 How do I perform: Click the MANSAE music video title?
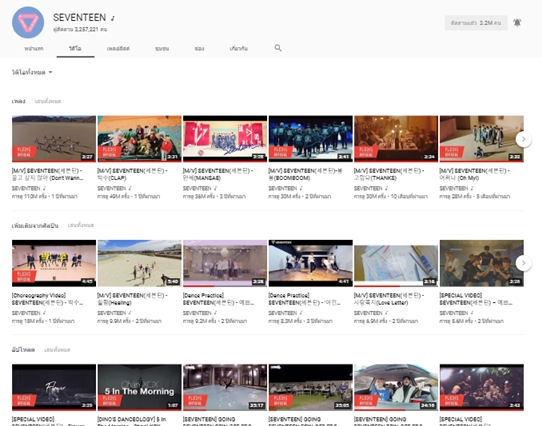point(218,174)
